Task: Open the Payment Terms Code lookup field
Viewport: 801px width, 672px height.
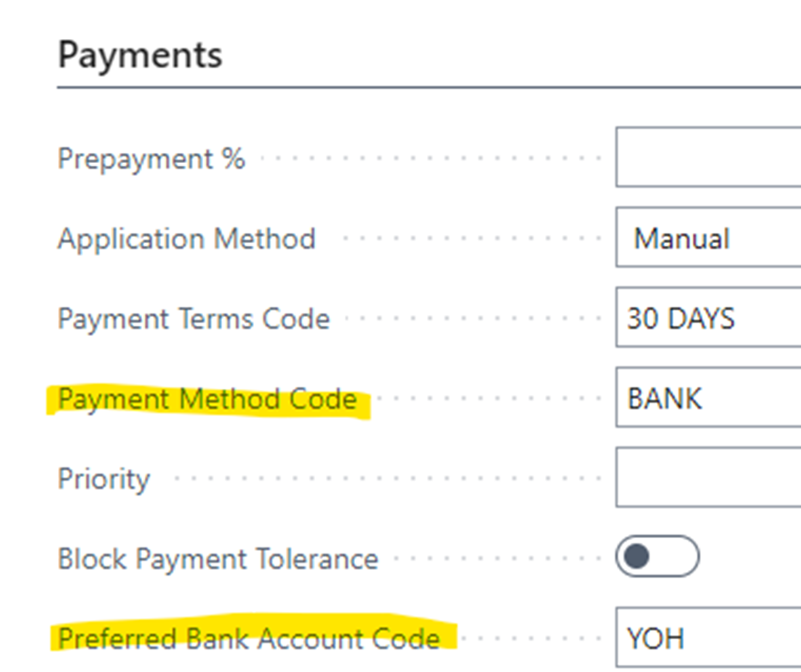Action: (x=708, y=319)
